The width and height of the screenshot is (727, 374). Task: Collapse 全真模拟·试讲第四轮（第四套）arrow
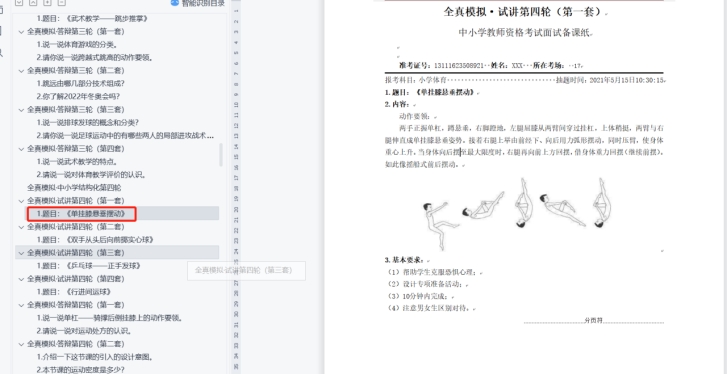click(x=21, y=279)
